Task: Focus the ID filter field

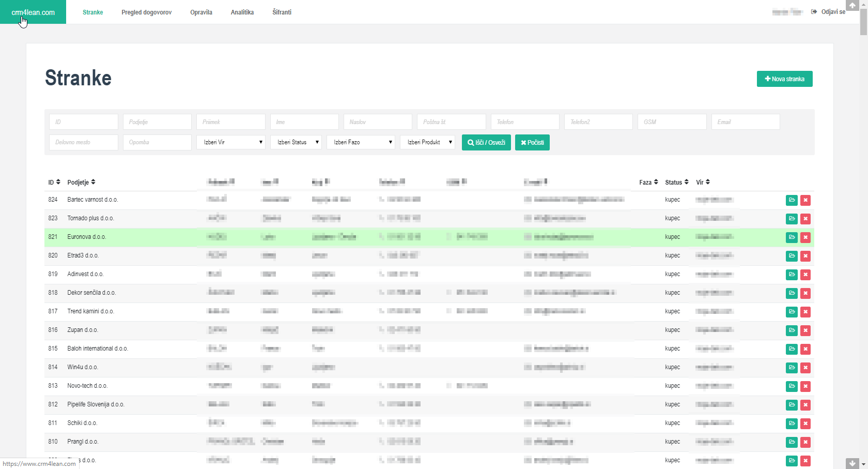Action: pyautogui.click(x=84, y=122)
